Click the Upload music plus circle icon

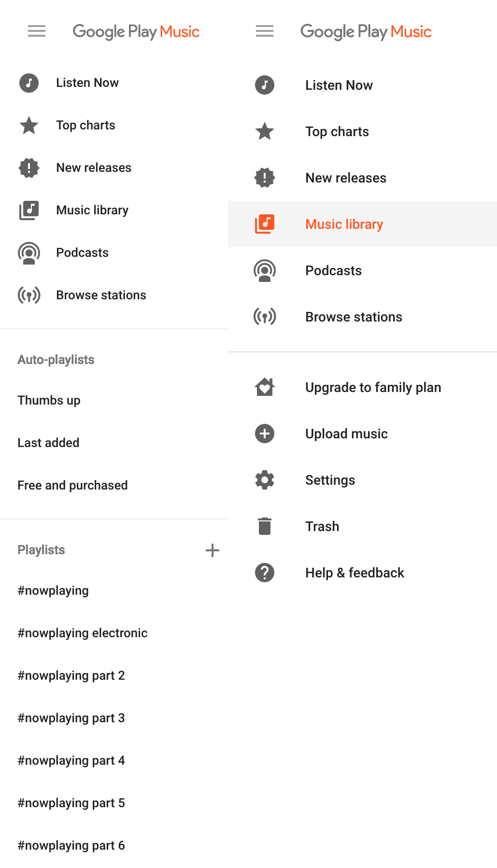(x=265, y=434)
